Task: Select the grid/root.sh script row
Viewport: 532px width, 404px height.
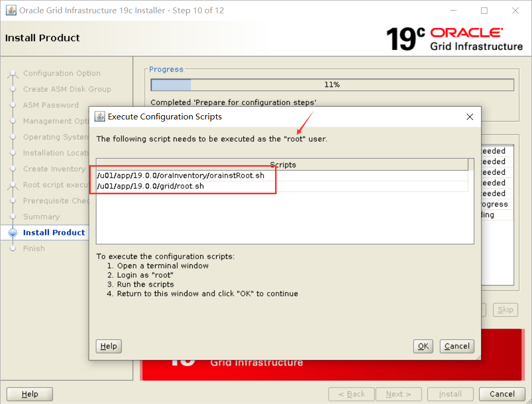Action: (x=282, y=186)
